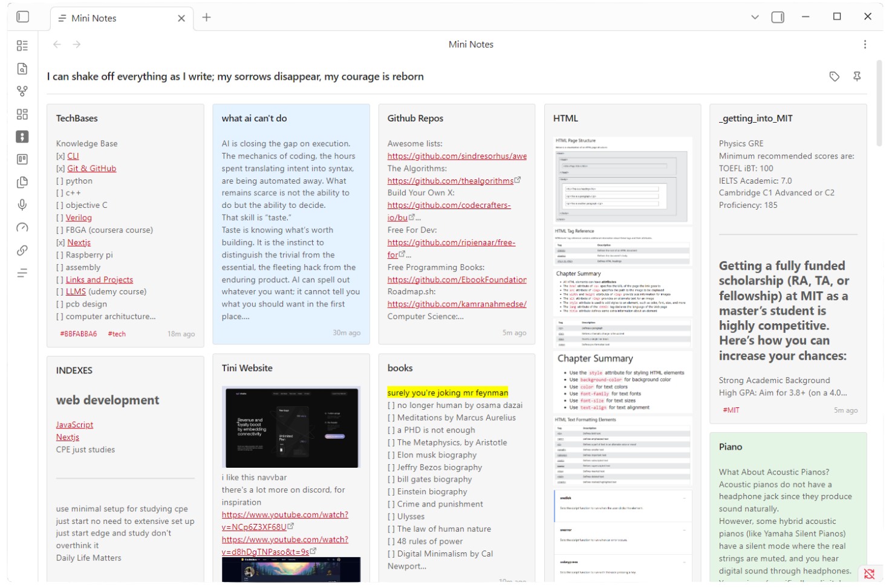Image resolution: width=892 pixels, height=588 pixels.
Task: Click the #MIT tag
Action: (731, 410)
